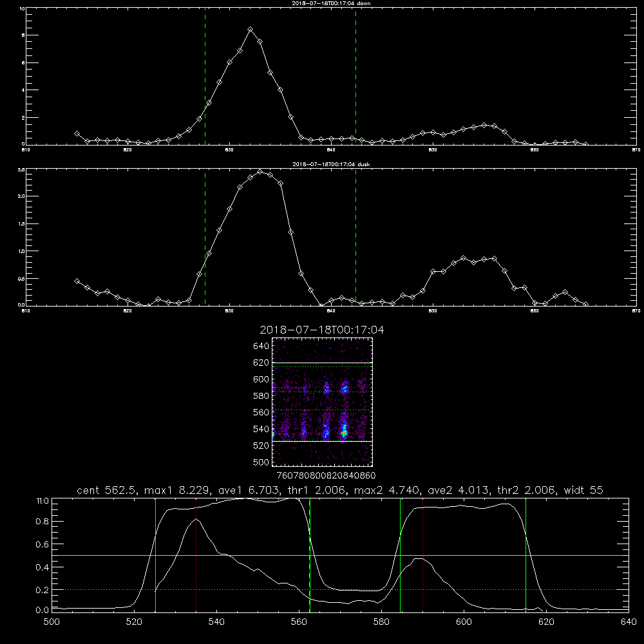Click y-axis label 0.6 of bottom plot

click(x=43, y=544)
